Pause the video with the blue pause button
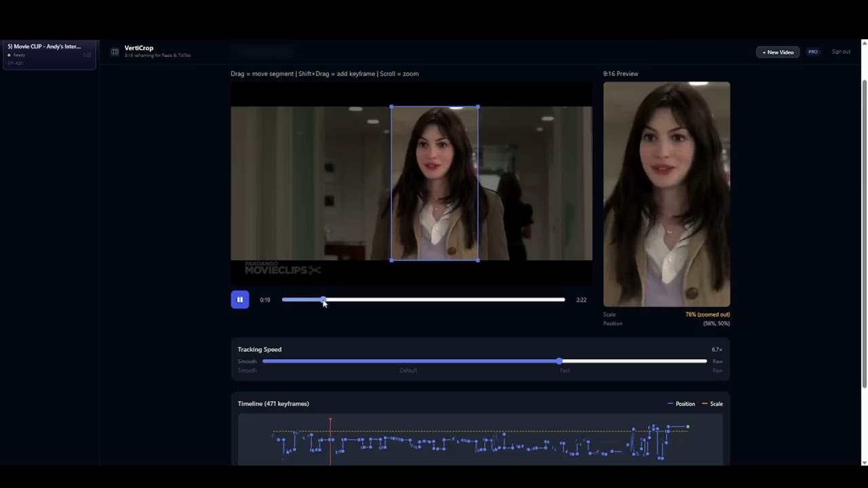The width and height of the screenshot is (868, 488). [240, 300]
